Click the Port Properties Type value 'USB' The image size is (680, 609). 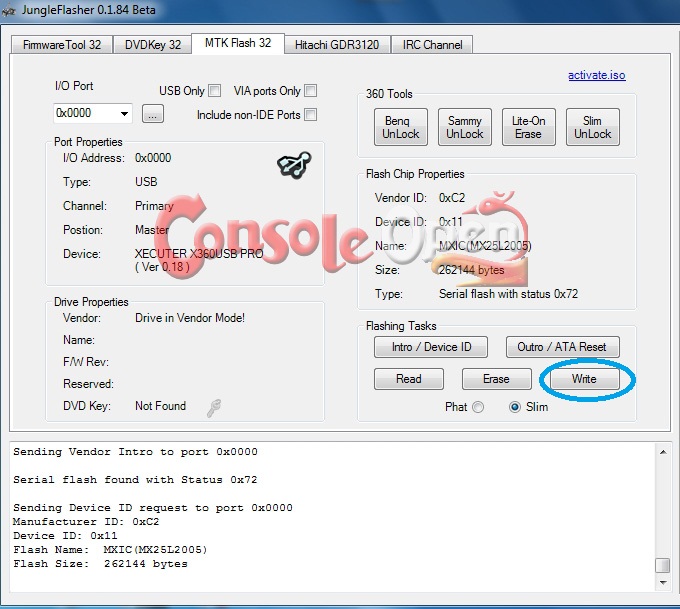[x=146, y=182]
